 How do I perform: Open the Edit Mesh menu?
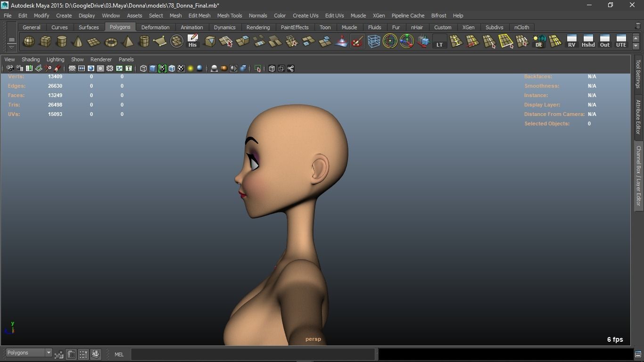199,16
